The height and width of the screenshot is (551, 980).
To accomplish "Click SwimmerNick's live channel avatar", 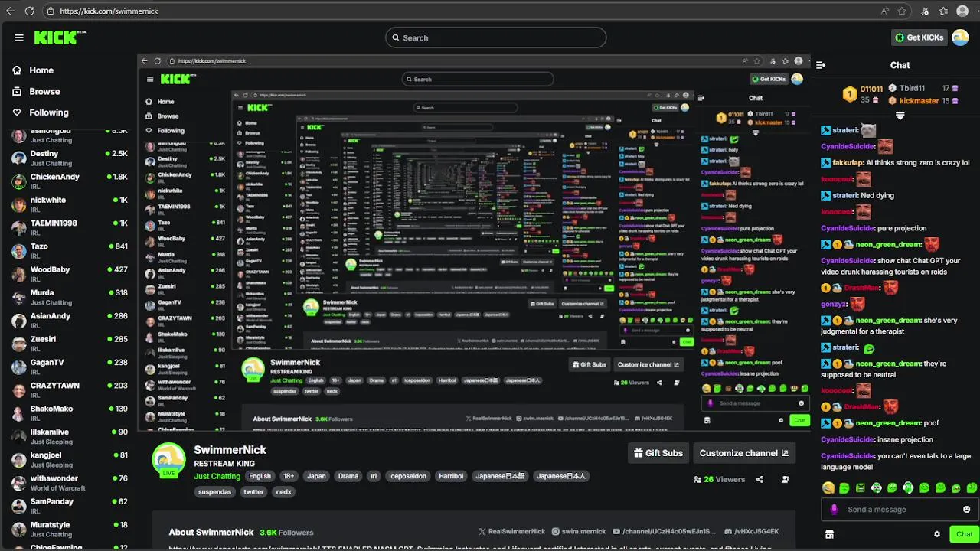I will point(168,460).
